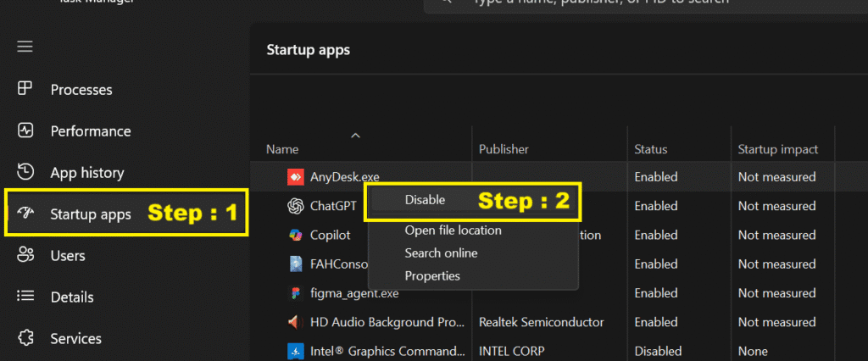Click the Enabled status of figma_agent.exe
Viewport: 868px width, 361px height.
(656, 293)
